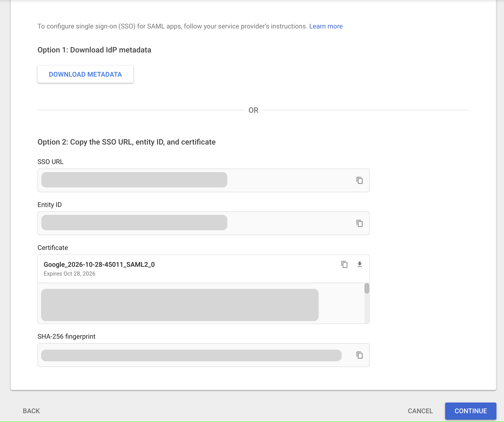504x422 pixels.
Task: Download the Google SAML2 certificate file
Action: (359, 264)
